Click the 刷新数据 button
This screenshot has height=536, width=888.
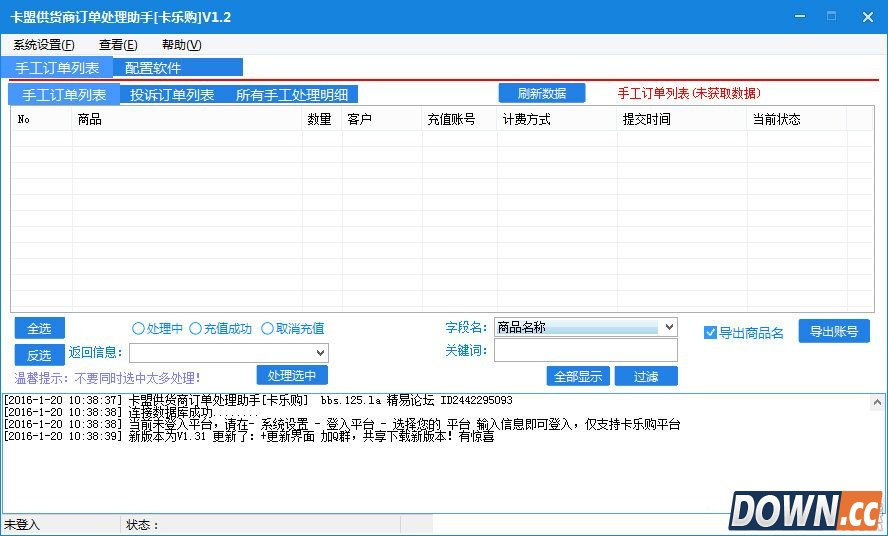[x=542, y=93]
